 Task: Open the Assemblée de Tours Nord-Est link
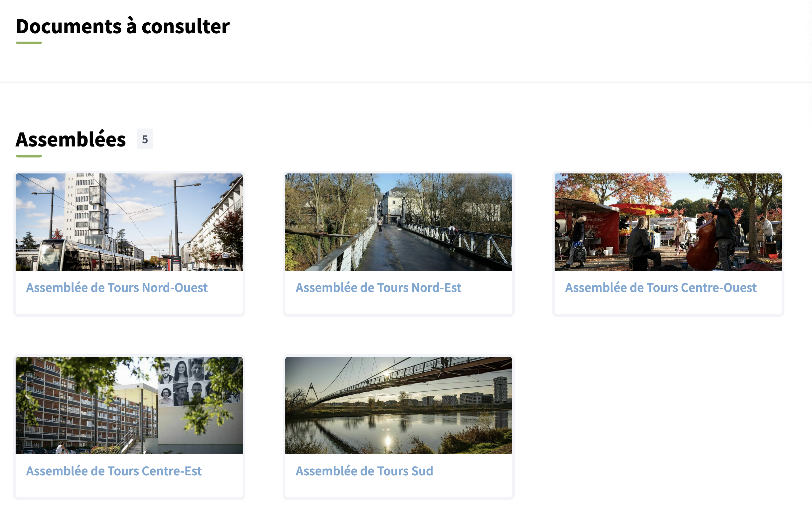pyautogui.click(x=378, y=288)
